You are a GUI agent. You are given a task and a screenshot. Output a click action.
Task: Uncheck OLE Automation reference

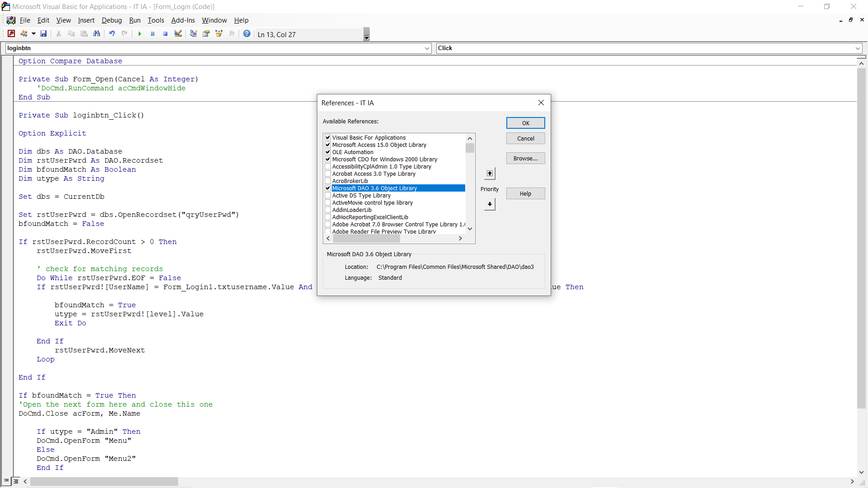tap(328, 152)
